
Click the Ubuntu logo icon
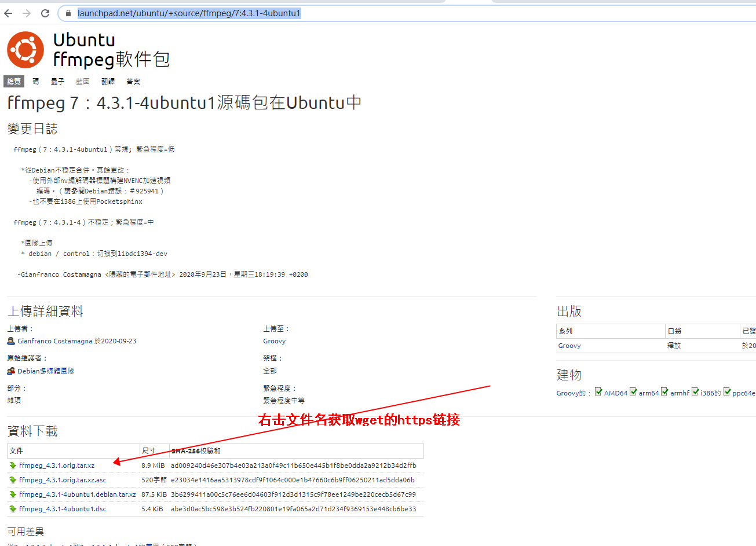pyautogui.click(x=24, y=50)
